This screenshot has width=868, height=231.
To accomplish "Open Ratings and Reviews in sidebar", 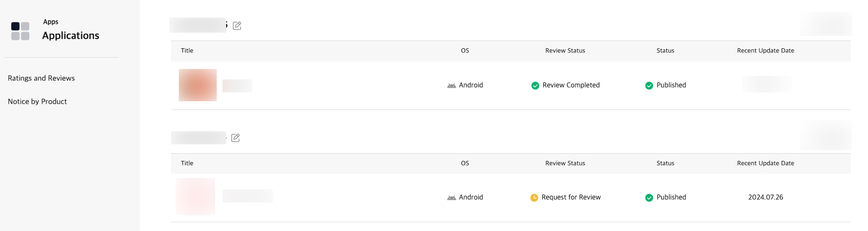I will (x=41, y=78).
